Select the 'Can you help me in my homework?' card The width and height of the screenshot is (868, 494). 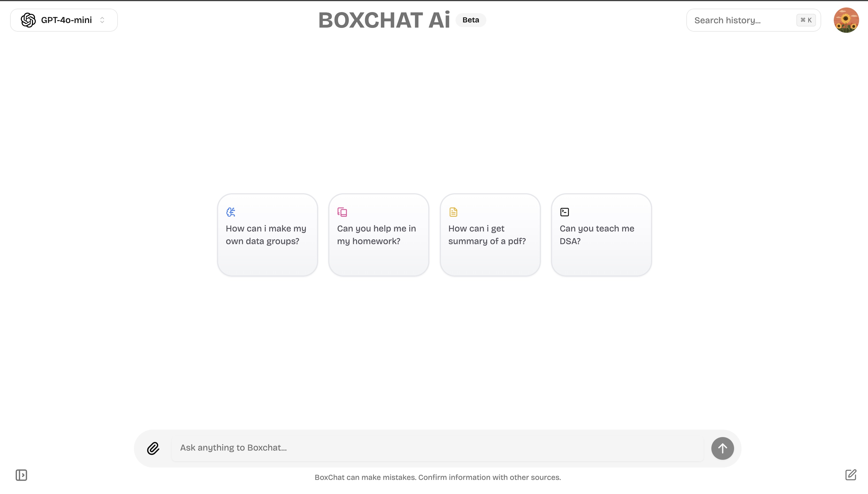(379, 234)
